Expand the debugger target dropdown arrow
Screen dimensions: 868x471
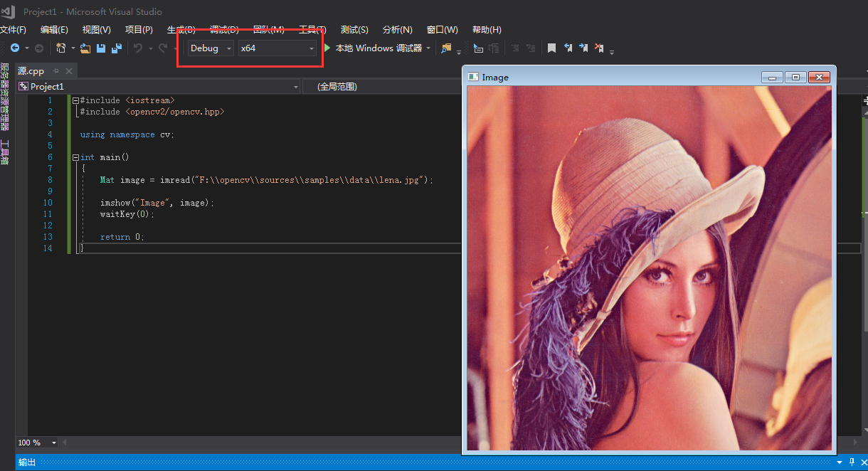click(x=428, y=48)
